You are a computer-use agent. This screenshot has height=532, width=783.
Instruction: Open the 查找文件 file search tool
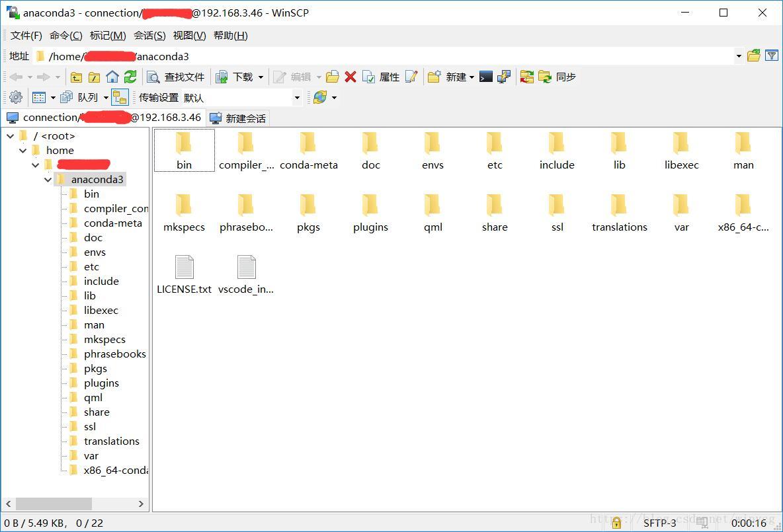pos(174,77)
